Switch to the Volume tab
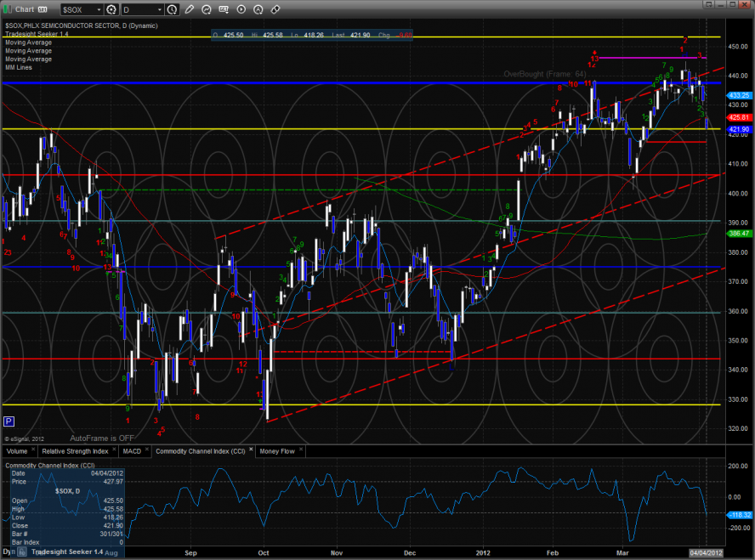 point(16,450)
